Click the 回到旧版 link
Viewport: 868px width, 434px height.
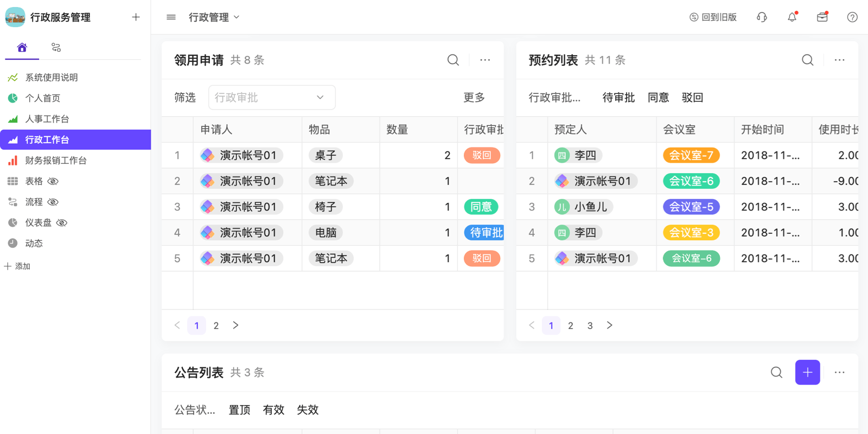tap(713, 17)
